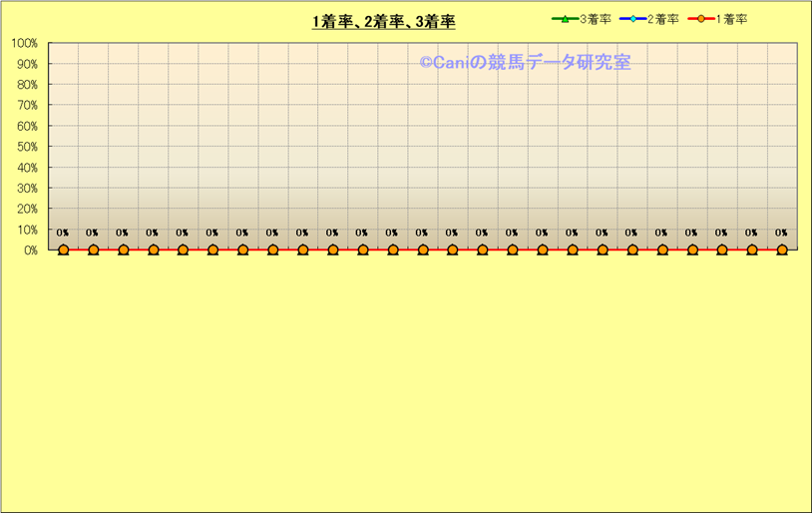
Task: Click the 10% vertical axis label
Action: click(27, 230)
